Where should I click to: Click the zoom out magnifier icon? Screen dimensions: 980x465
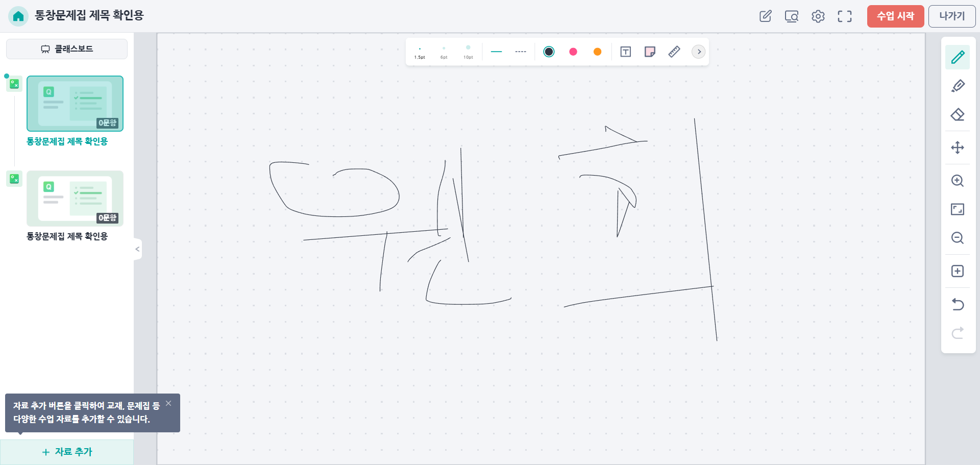coord(958,238)
